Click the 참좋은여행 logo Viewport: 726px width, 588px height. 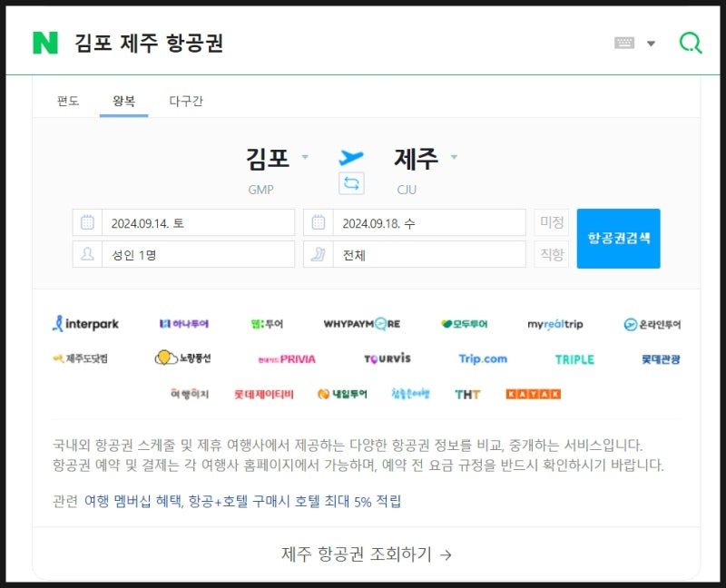point(410,394)
